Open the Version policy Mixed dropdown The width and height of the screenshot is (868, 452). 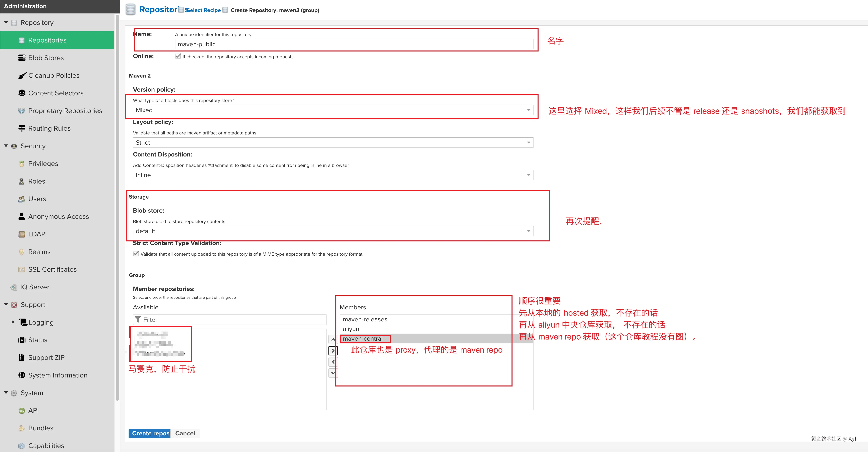pos(333,110)
